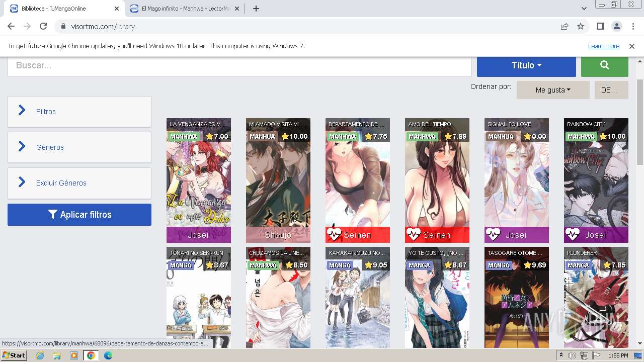Screen dimensions: 644x362
Task: Click the taskbar clock showing 1:55 PM
Action: click(618, 355)
